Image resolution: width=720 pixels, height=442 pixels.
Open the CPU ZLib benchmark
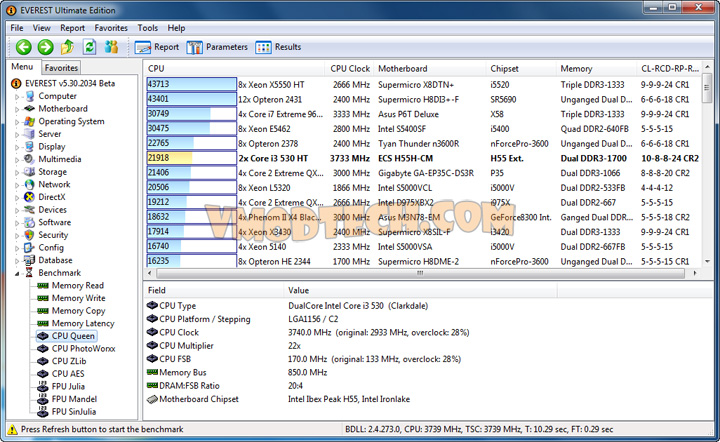[x=62, y=361]
